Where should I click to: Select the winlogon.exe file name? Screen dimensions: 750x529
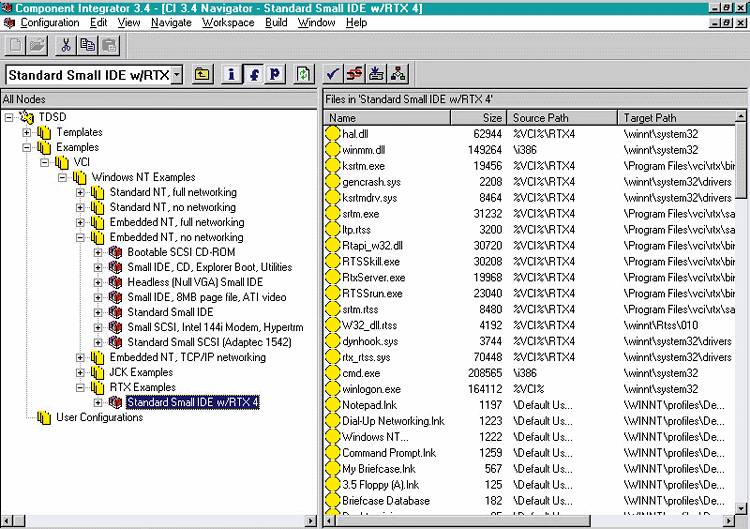(x=371, y=389)
